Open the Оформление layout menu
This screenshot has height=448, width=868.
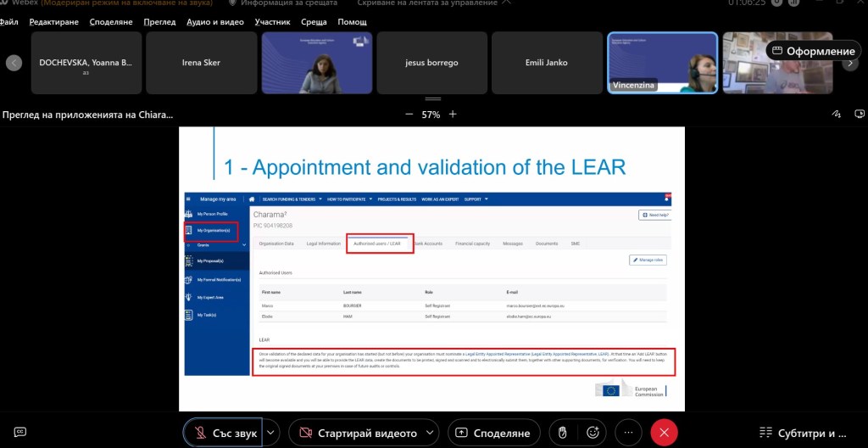click(x=813, y=51)
